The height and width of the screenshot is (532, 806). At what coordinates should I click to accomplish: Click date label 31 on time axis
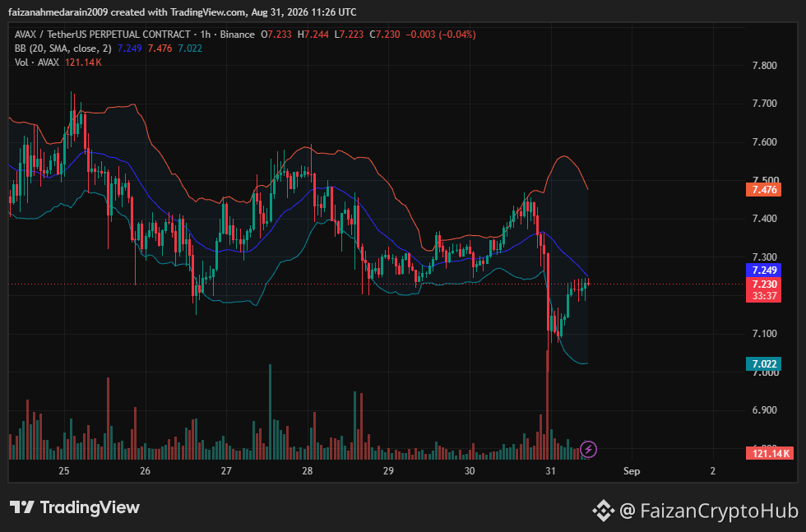(x=550, y=471)
